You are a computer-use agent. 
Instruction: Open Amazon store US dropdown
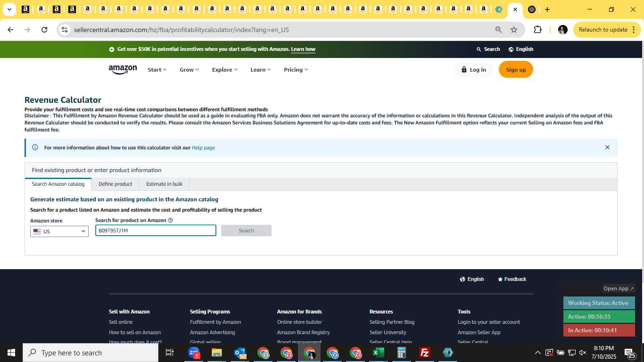59,231
